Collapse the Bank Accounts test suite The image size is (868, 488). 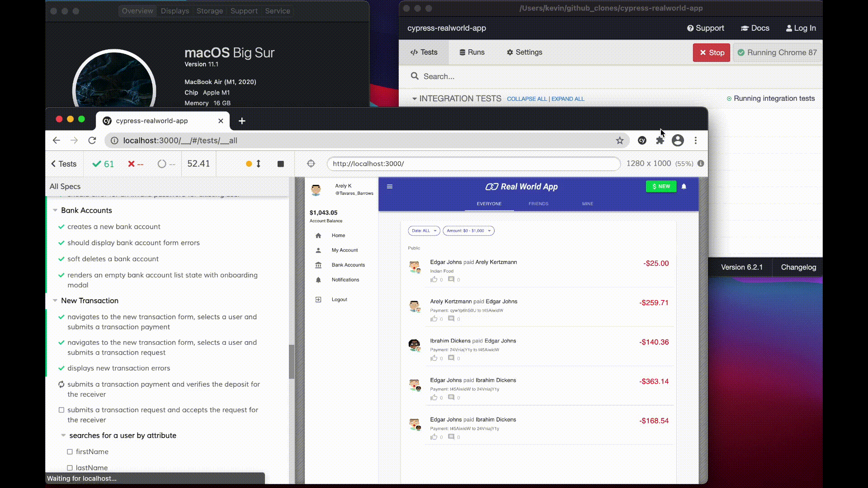point(55,210)
